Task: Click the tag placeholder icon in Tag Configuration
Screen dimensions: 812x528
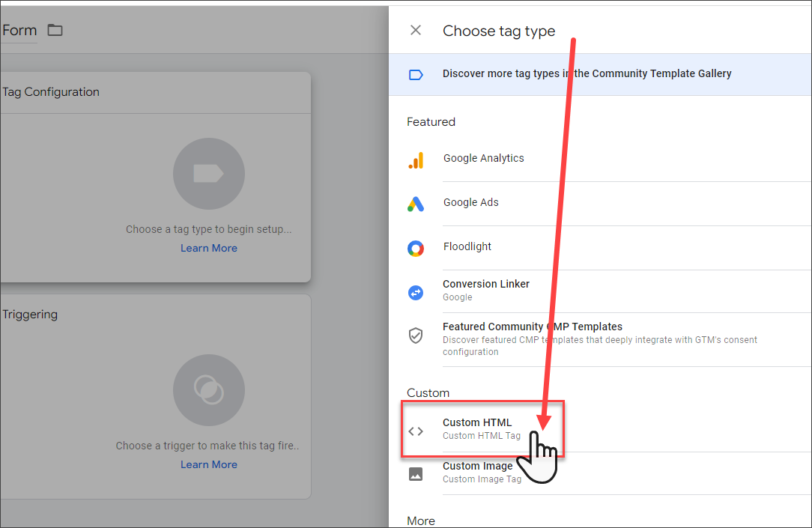Action: (209, 174)
